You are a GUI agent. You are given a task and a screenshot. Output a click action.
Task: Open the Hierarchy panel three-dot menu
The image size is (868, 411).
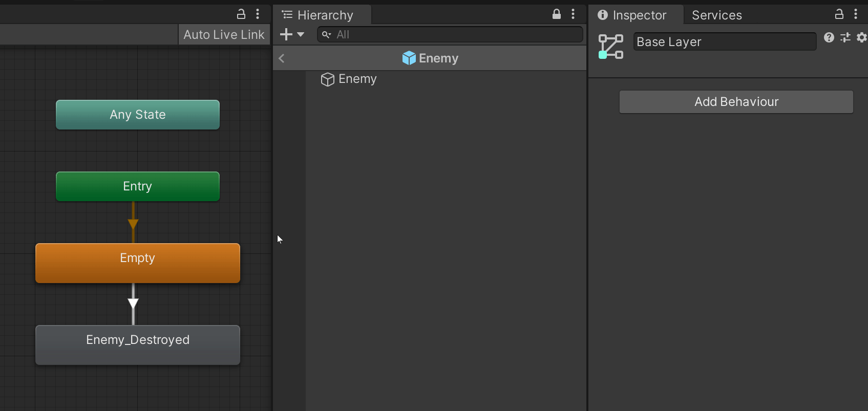pyautogui.click(x=573, y=14)
